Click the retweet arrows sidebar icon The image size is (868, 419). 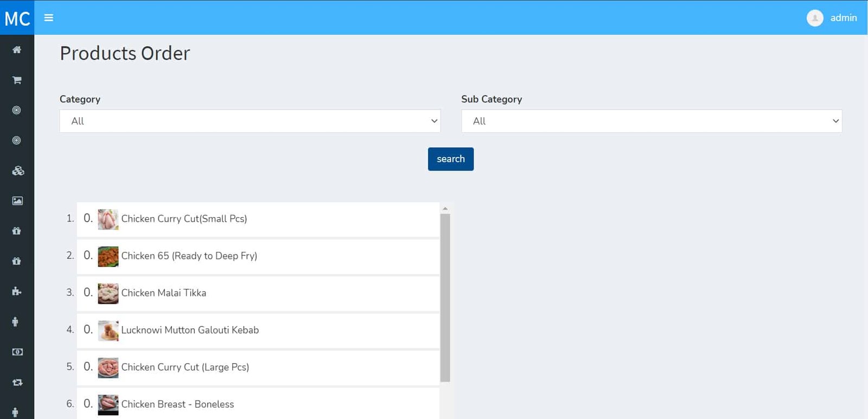[17, 382]
